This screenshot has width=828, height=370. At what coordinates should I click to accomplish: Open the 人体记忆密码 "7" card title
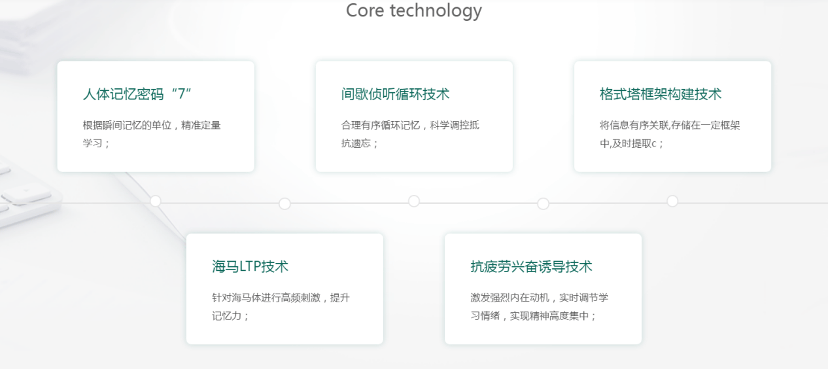point(137,94)
